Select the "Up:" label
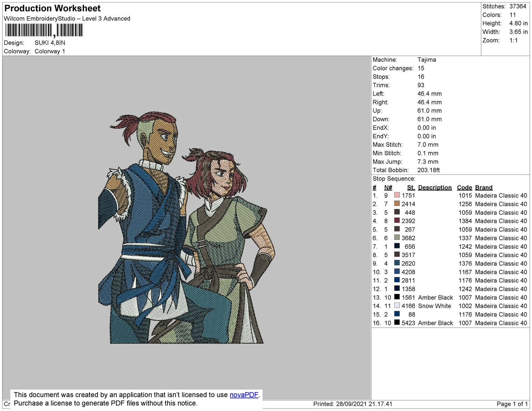Viewport: 532px width, 411px height. click(377, 111)
